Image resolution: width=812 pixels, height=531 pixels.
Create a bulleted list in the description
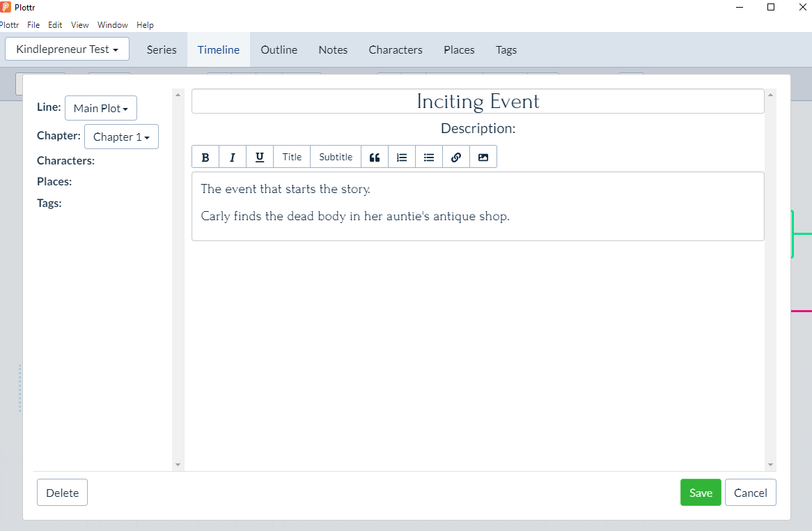pos(429,156)
